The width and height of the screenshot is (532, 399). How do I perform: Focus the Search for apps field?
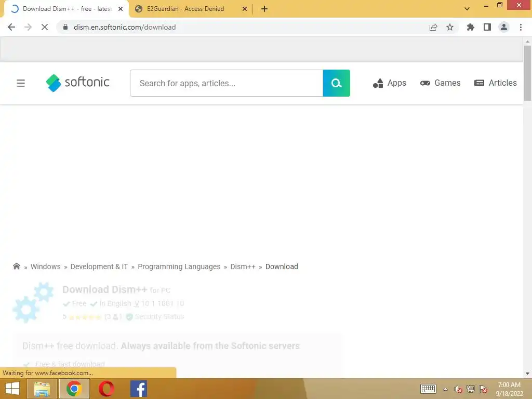click(x=227, y=83)
